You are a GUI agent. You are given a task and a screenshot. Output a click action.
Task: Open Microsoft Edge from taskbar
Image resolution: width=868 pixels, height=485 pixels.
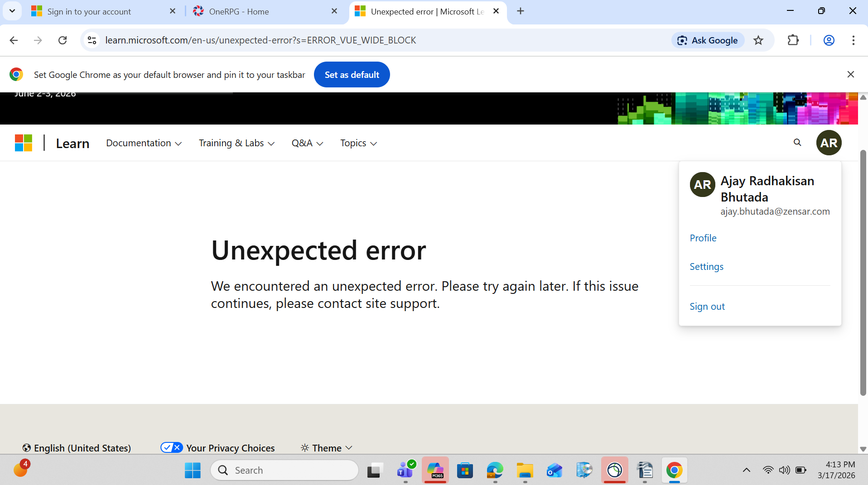tap(495, 471)
